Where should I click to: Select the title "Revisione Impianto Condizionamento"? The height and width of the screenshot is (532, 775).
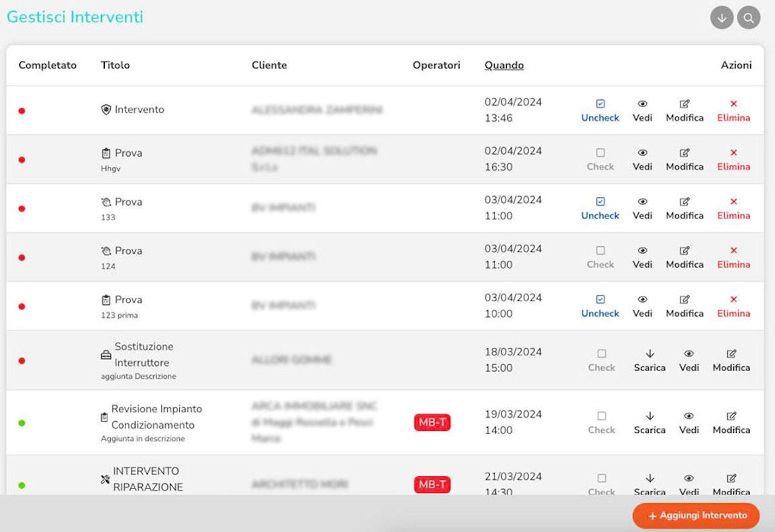[x=157, y=417]
